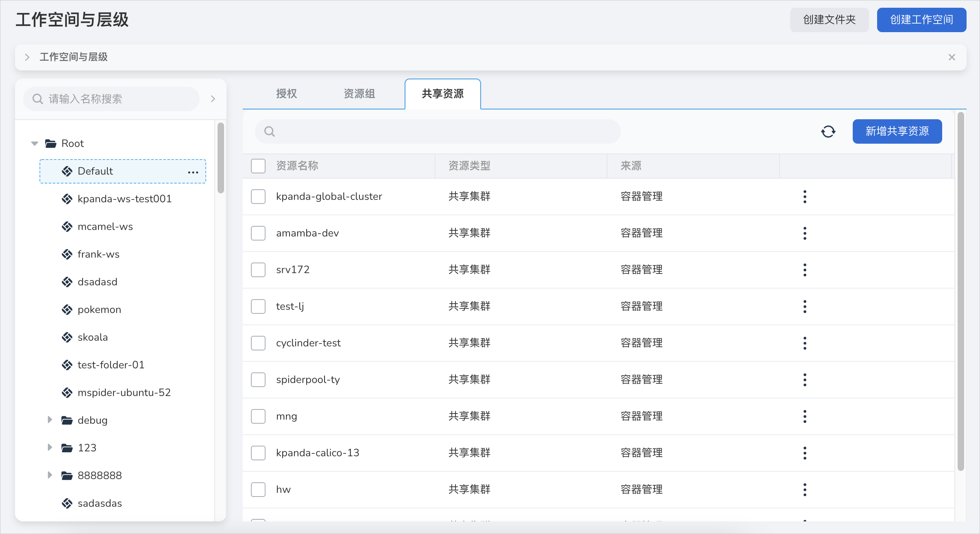Switch to the 授权 tab
Viewport: 980px width, 534px height.
point(287,94)
